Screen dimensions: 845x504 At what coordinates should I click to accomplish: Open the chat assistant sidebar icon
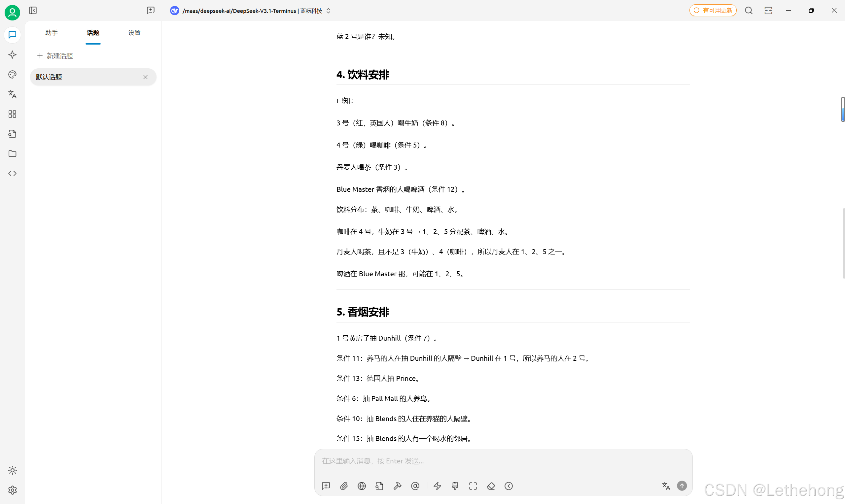click(12, 35)
